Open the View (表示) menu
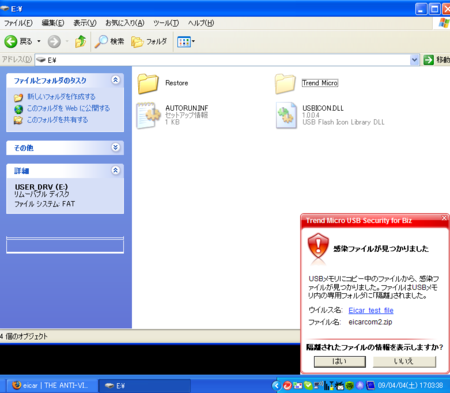The height and width of the screenshot is (393, 450). (x=85, y=23)
